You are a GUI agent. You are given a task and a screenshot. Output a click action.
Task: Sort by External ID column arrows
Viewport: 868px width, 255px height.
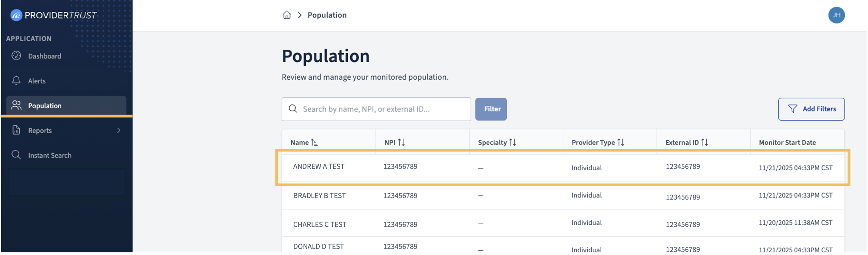pos(704,142)
